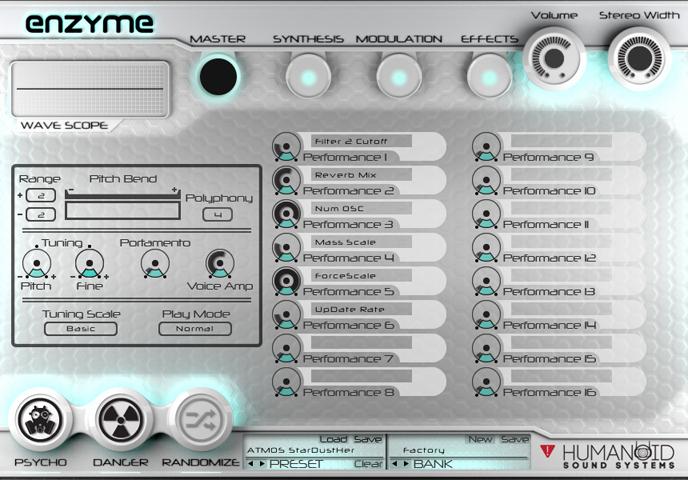Click the Performance 8 knob
This screenshot has width=688, height=480.
click(x=287, y=382)
